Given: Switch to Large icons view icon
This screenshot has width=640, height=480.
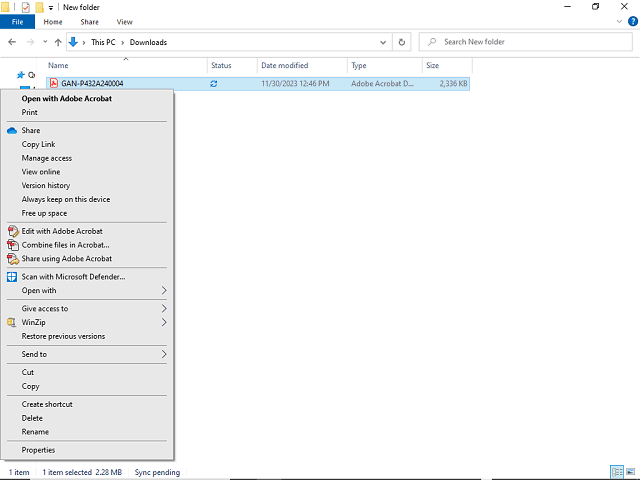Looking at the screenshot, I should coord(631,472).
